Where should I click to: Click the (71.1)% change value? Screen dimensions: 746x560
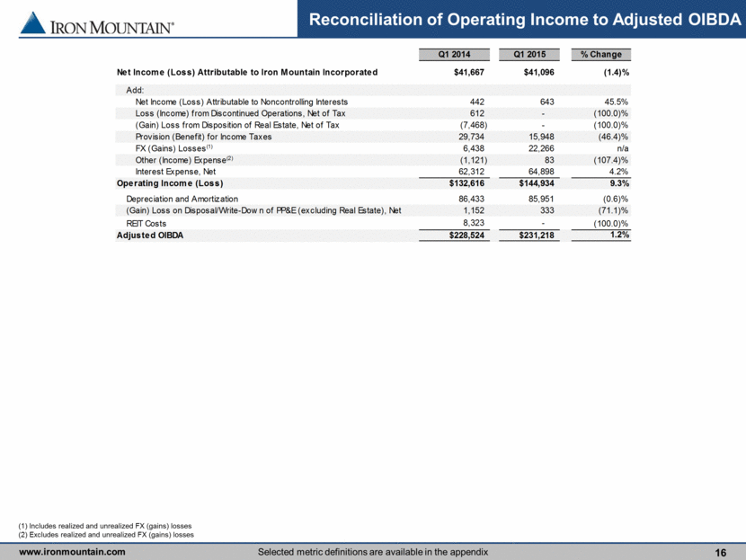[613, 210]
